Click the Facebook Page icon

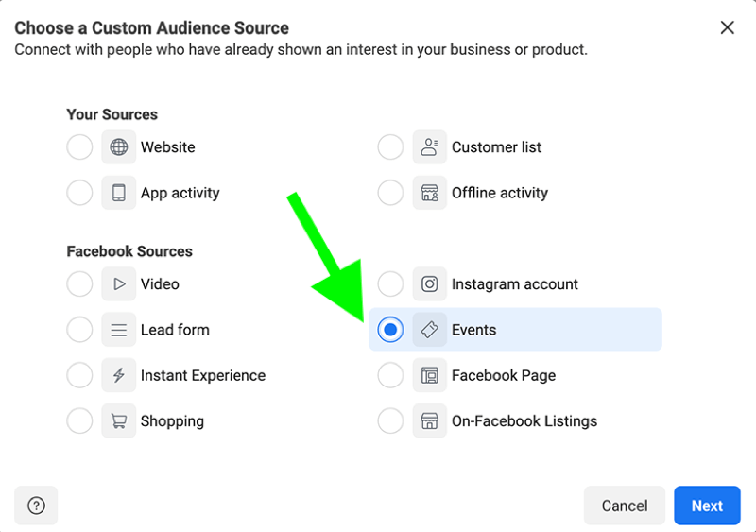(x=430, y=375)
